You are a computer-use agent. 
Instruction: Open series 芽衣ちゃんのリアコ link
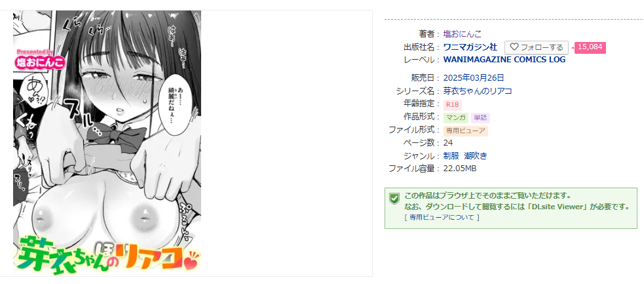click(478, 91)
